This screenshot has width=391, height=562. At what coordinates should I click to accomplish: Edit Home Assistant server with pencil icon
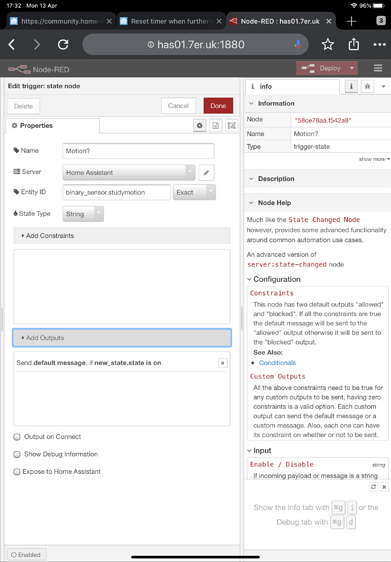tap(206, 172)
